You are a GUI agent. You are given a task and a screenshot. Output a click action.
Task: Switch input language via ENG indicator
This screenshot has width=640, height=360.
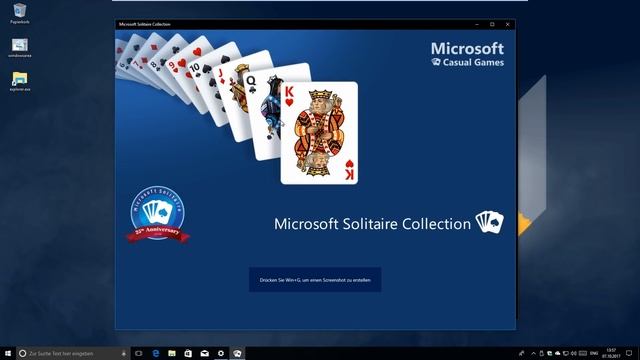pyautogui.click(x=594, y=353)
